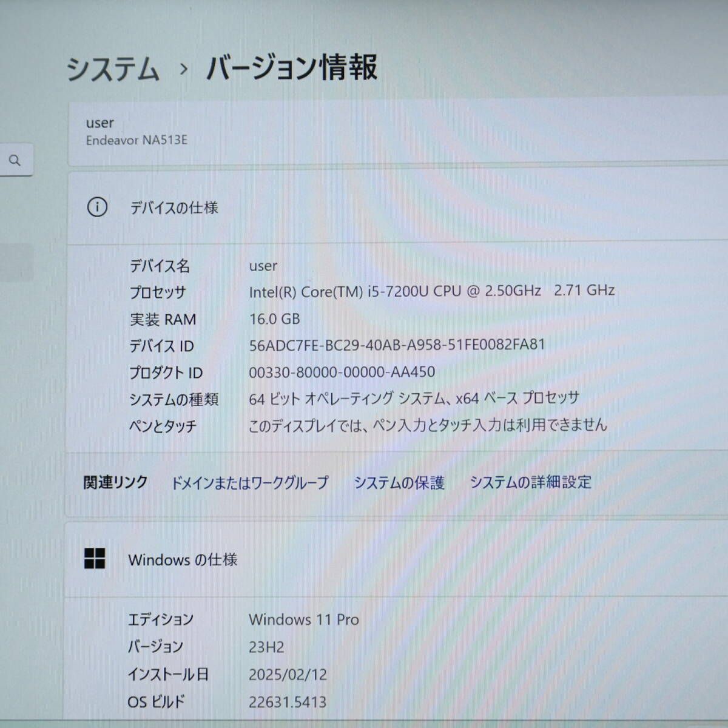Select the processor value Intel(R) Core(TM) i5-7200U
Viewport: 728px width, 728px height.
click(x=432, y=291)
